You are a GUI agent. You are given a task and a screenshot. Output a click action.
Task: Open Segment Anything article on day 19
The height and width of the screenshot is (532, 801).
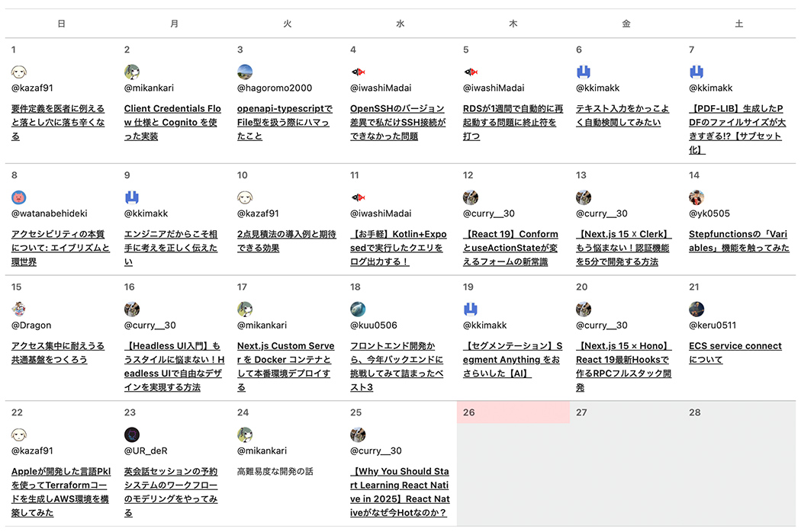coord(513,360)
